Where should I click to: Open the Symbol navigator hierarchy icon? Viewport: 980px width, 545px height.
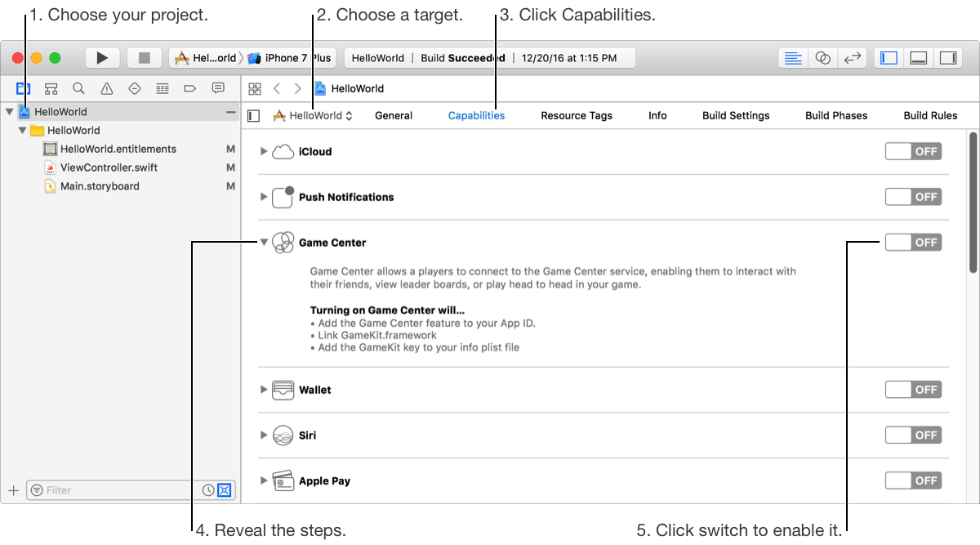click(51, 88)
